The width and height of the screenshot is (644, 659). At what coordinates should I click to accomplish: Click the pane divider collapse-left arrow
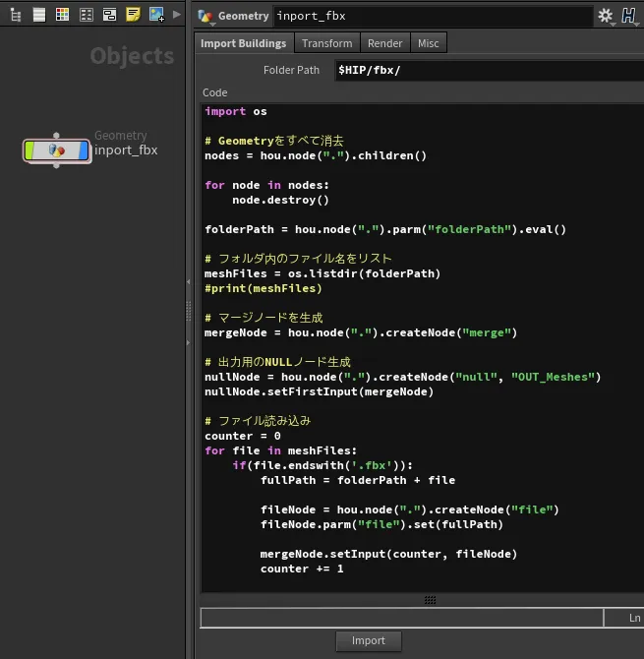(x=188, y=282)
